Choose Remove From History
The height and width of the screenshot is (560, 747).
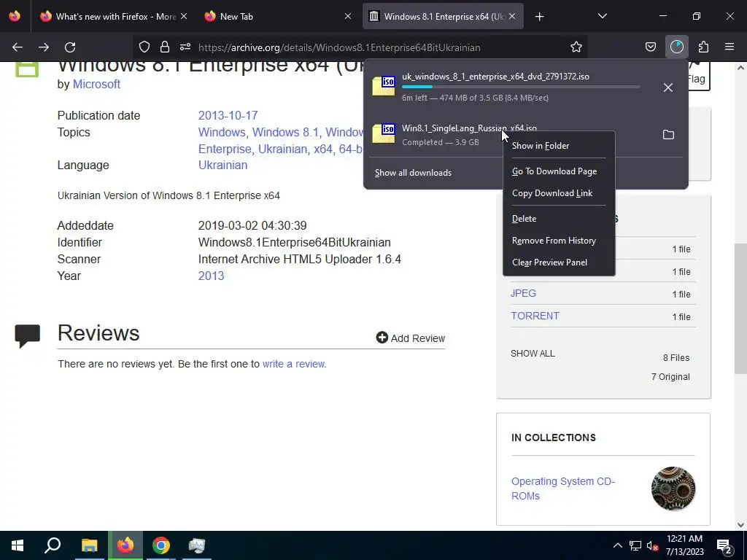pos(559,241)
